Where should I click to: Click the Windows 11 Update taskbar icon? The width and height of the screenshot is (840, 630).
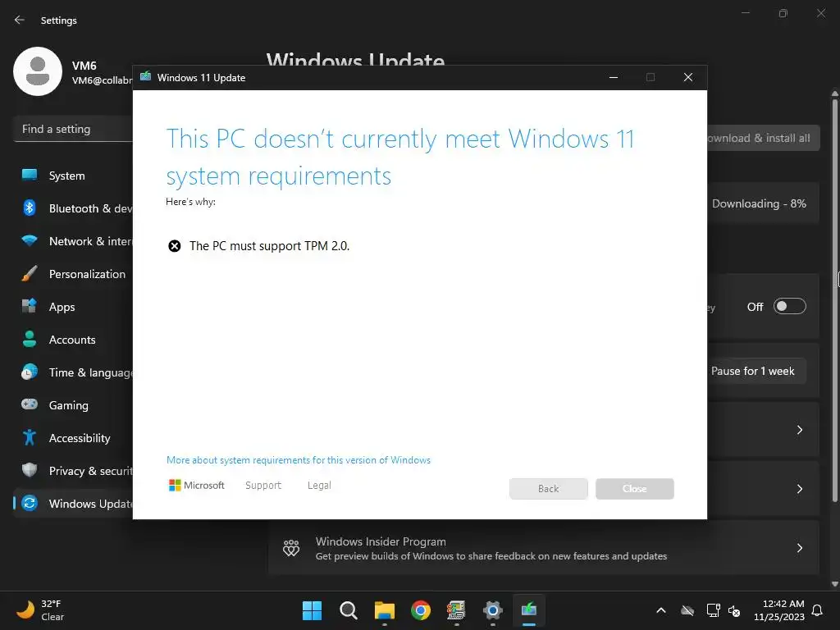[529, 610]
